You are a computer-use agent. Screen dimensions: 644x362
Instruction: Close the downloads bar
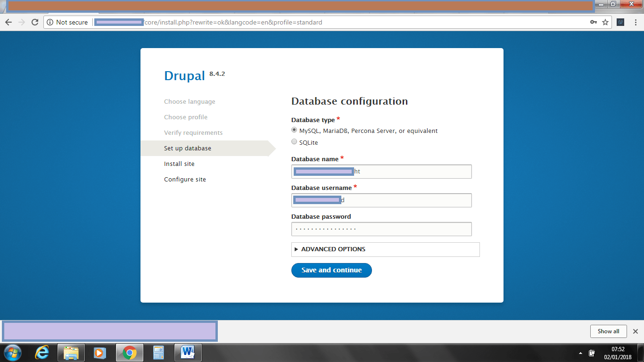tap(635, 331)
